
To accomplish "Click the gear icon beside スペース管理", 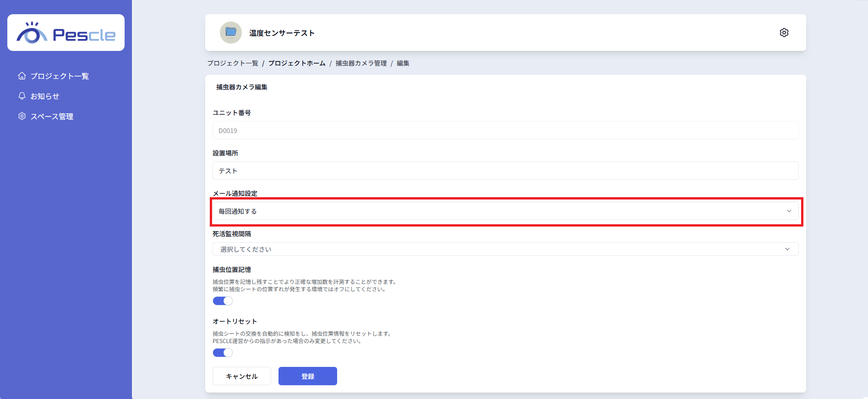I will pos(22,116).
